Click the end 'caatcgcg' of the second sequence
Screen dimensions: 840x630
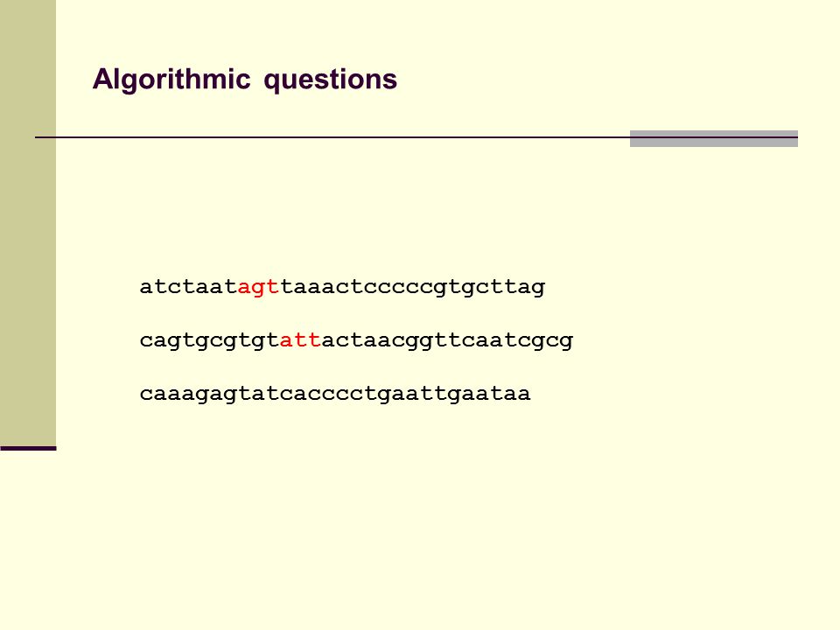(x=517, y=341)
